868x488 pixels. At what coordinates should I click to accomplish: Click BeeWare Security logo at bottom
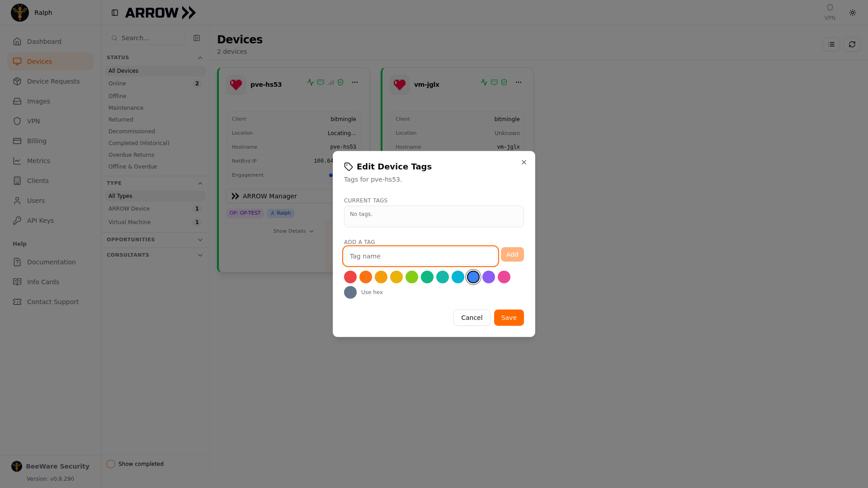17,466
